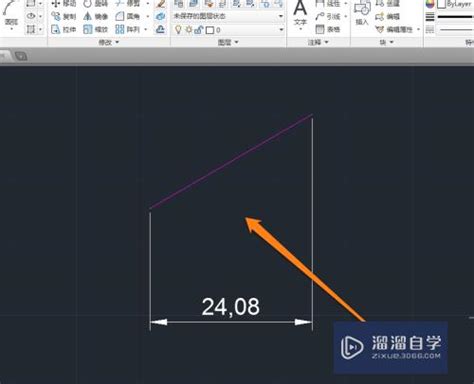Click the Create block (创建) tool
474x384 pixels.
click(387, 3)
